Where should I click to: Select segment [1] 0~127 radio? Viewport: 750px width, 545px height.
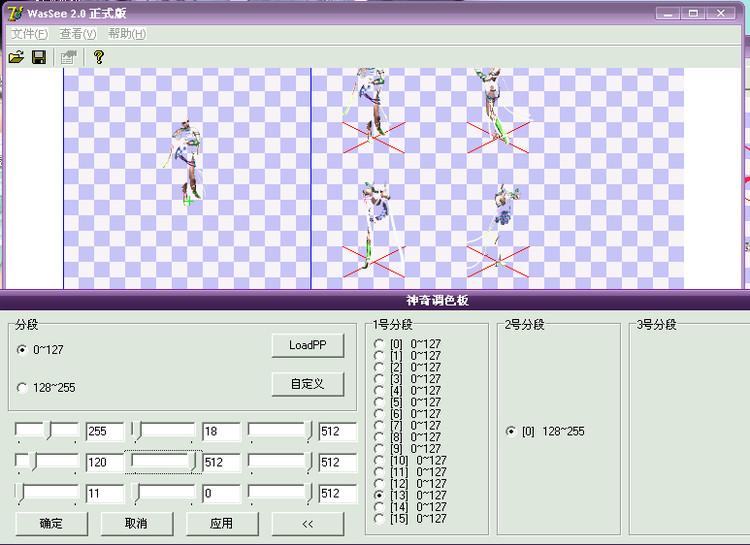point(379,356)
